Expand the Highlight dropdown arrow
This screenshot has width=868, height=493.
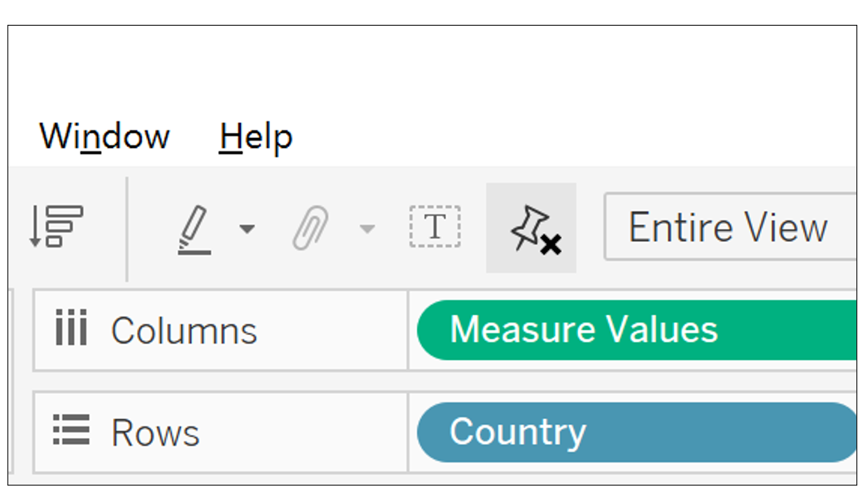click(247, 229)
